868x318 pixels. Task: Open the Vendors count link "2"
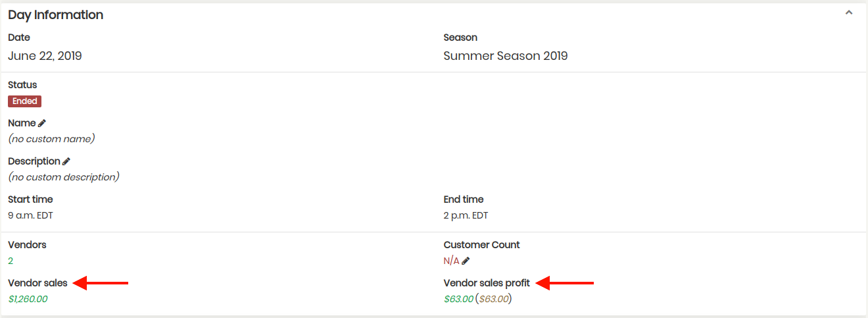point(11,261)
